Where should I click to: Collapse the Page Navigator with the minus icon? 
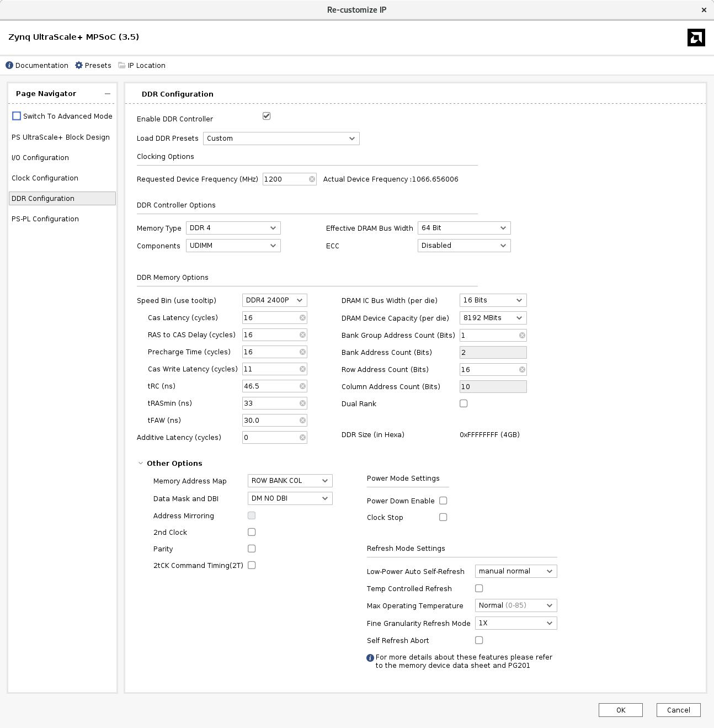click(x=108, y=94)
